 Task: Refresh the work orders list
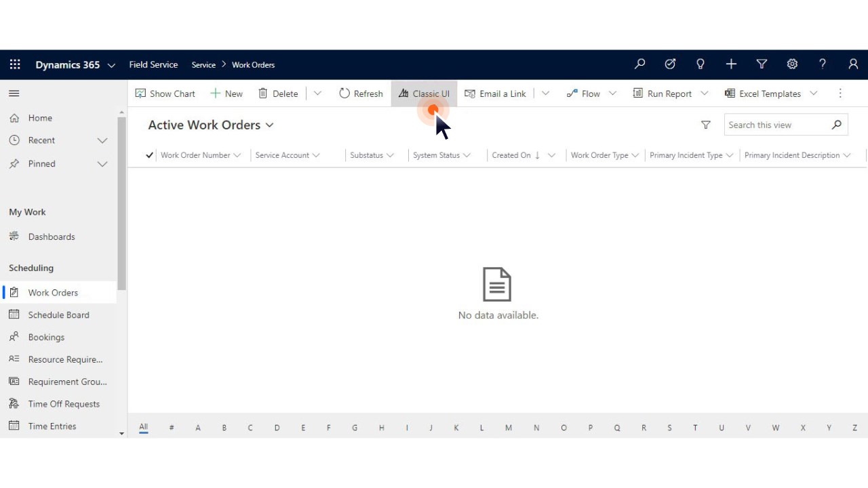coord(361,94)
